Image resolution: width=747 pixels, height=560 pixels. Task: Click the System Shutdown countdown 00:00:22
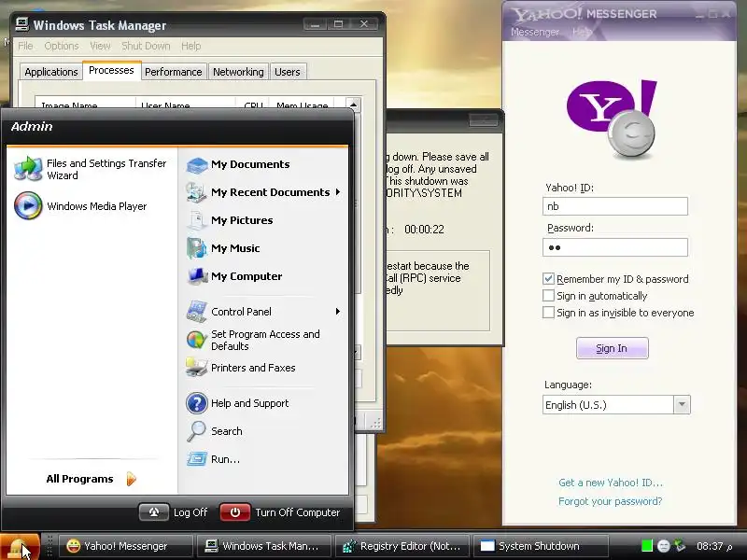[x=424, y=229]
